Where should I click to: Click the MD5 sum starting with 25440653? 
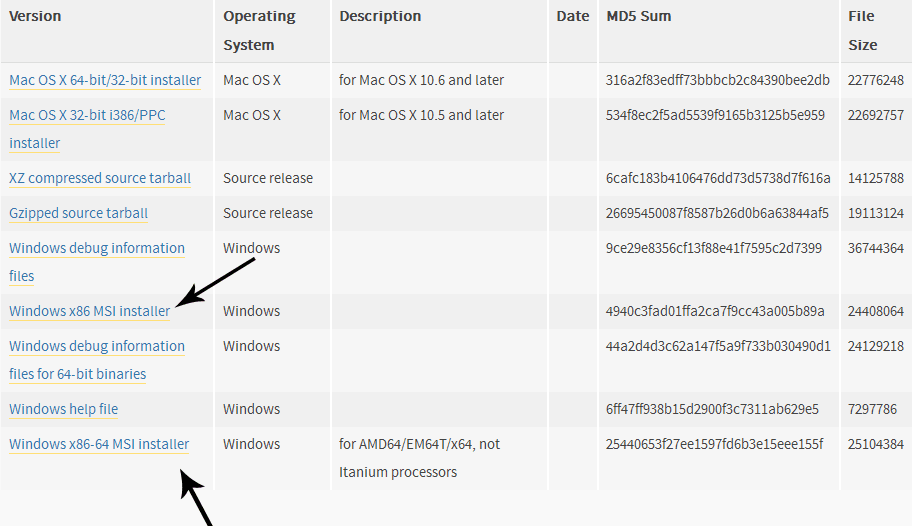[x=714, y=444]
